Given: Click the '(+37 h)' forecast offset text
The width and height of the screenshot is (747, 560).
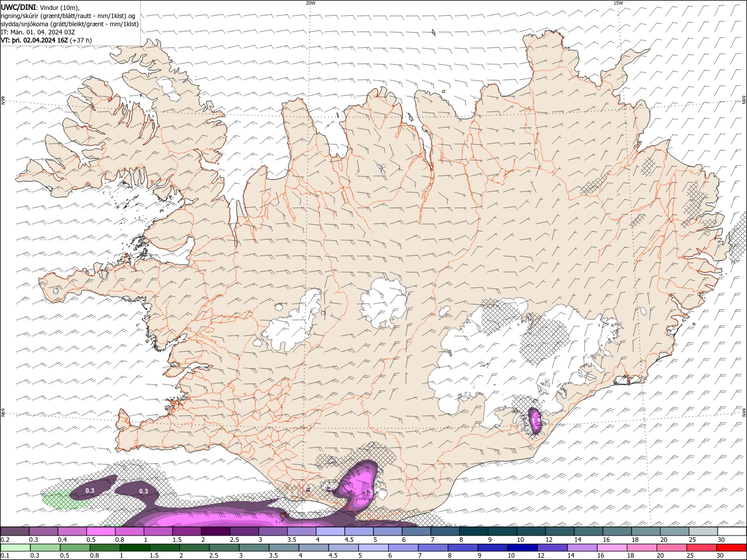Looking at the screenshot, I should [81, 40].
